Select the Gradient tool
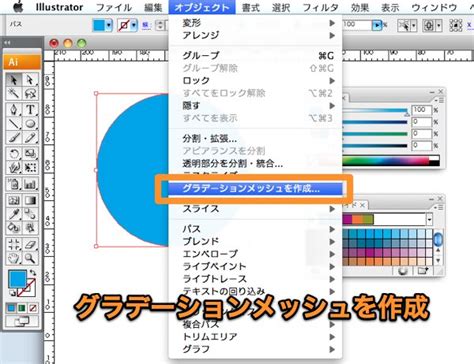The width and height of the screenshot is (474, 364). tap(30, 200)
